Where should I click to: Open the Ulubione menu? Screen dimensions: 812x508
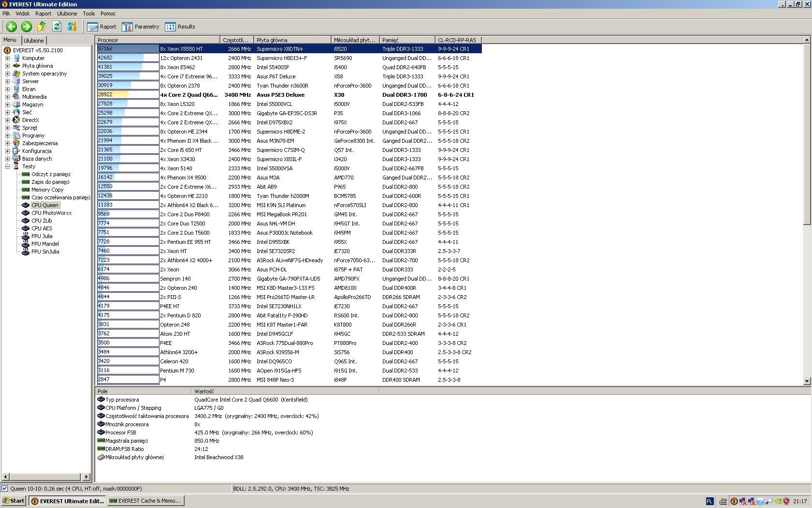(x=67, y=14)
